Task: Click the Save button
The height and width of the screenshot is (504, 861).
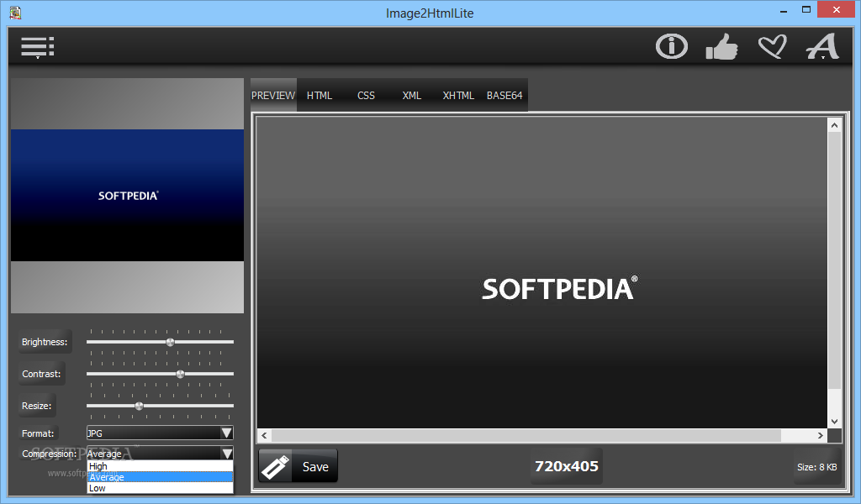Action: pyautogui.click(x=298, y=466)
